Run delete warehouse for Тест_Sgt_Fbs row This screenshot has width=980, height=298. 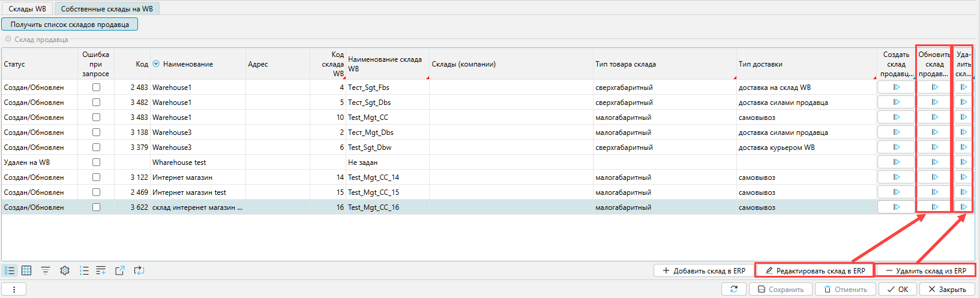tap(963, 87)
